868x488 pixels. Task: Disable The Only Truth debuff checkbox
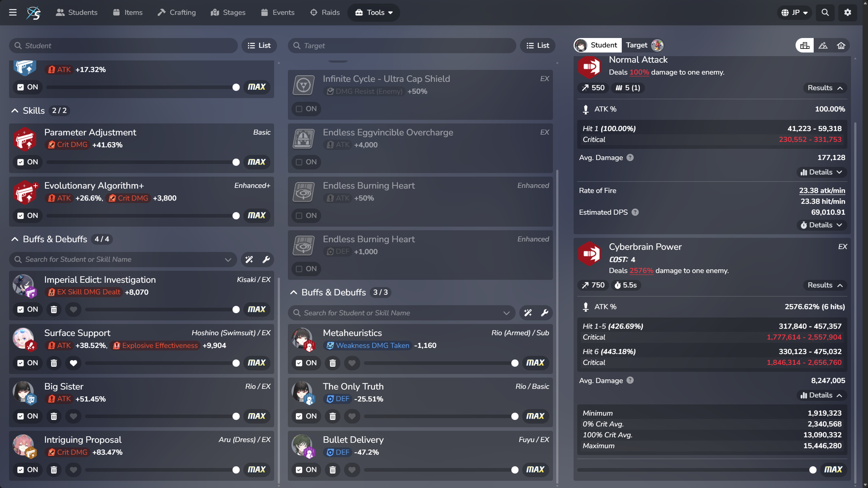click(299, 416)
